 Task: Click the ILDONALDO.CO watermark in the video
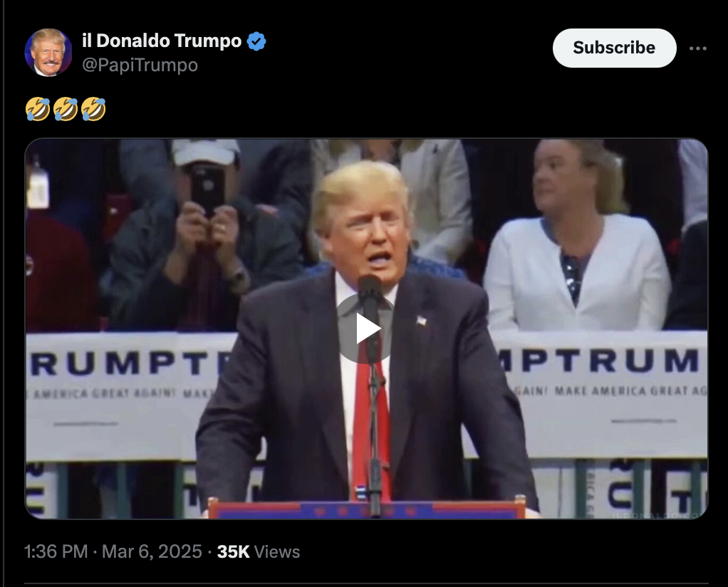pyautogui.click(x=655, y=515)
